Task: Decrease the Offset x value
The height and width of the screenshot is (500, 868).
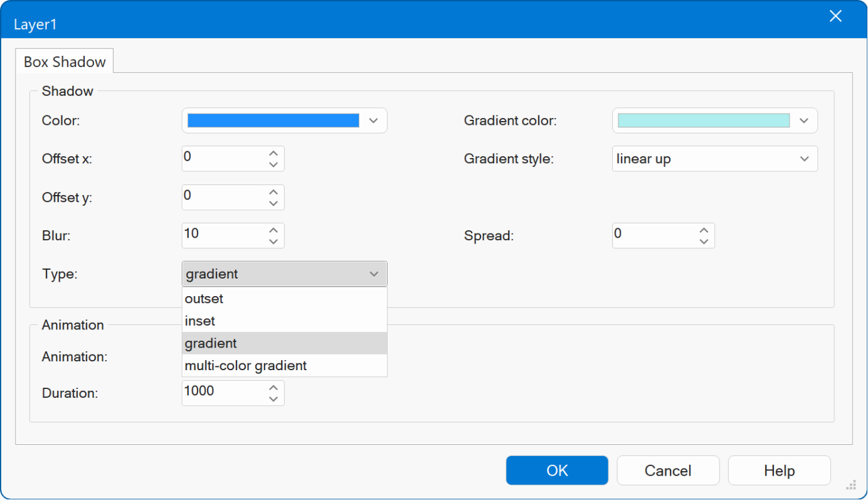Action: 273,165
